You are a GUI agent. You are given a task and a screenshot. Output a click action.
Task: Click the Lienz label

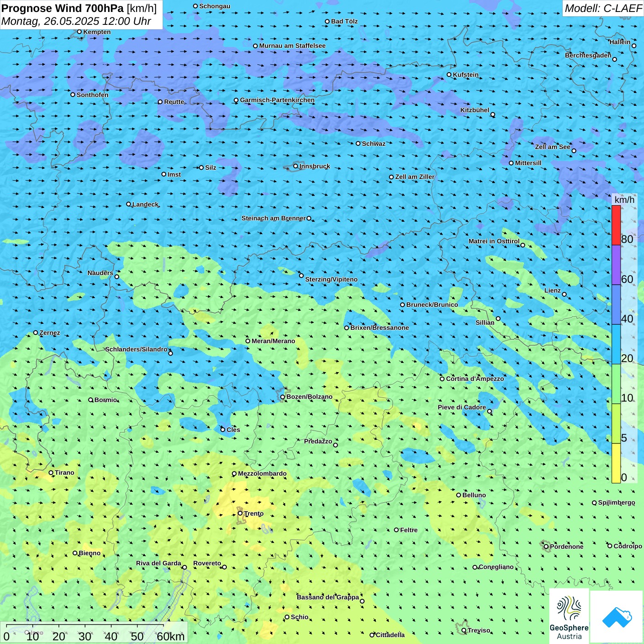552,290
